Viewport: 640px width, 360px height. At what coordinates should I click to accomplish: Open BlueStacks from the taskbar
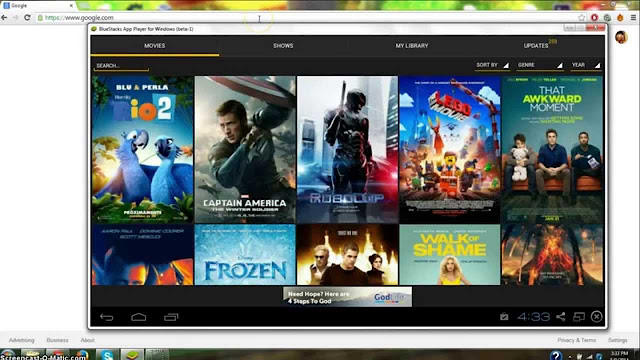coord(132,355)
